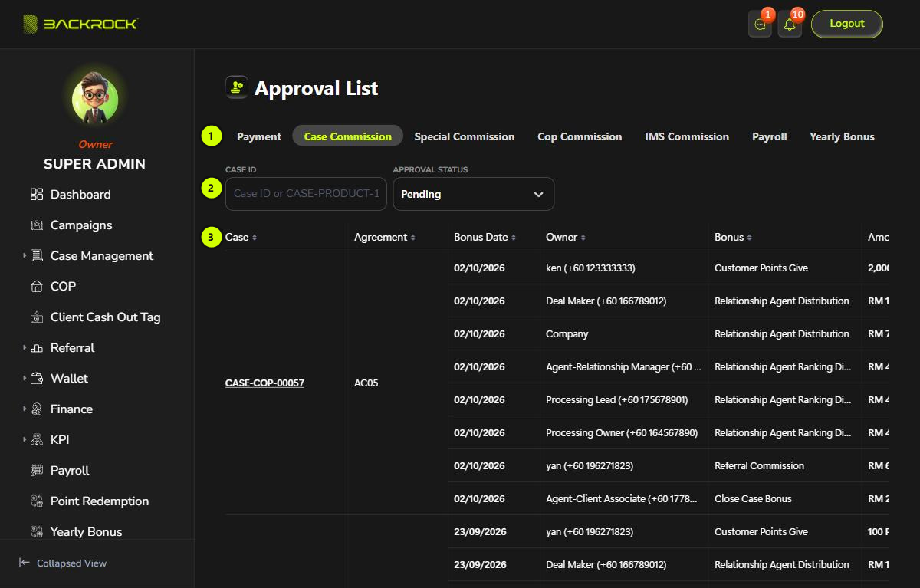920x588 pixels.
Task: Click the Point Redemption sidebar icon
Action: point(37,501)
